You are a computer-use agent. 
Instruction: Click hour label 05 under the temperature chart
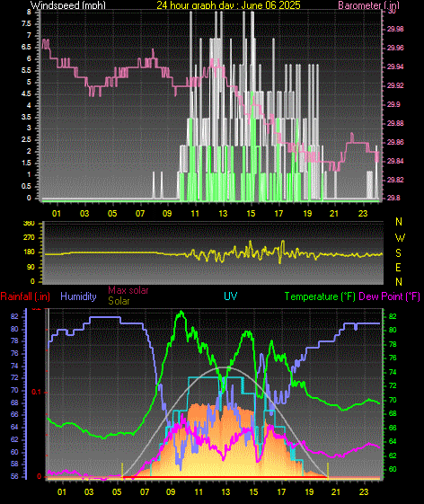pos(117,491)
